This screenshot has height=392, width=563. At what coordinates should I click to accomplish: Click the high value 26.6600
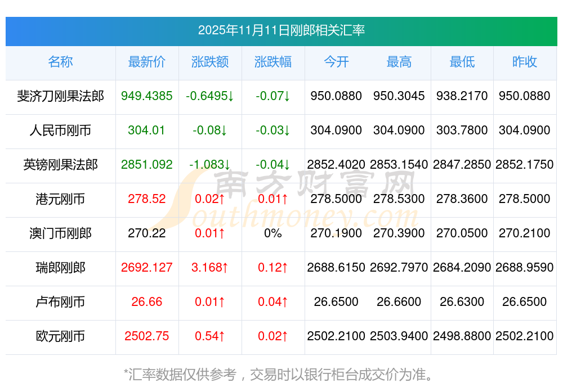point(399,301)
